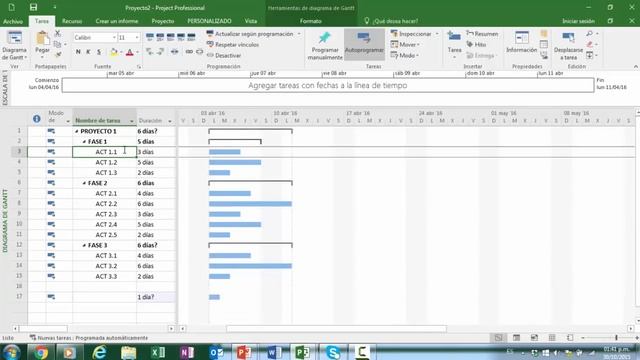Switch to the Recurso tab
This screenshot has width=640, height=360.
(72, 21)
